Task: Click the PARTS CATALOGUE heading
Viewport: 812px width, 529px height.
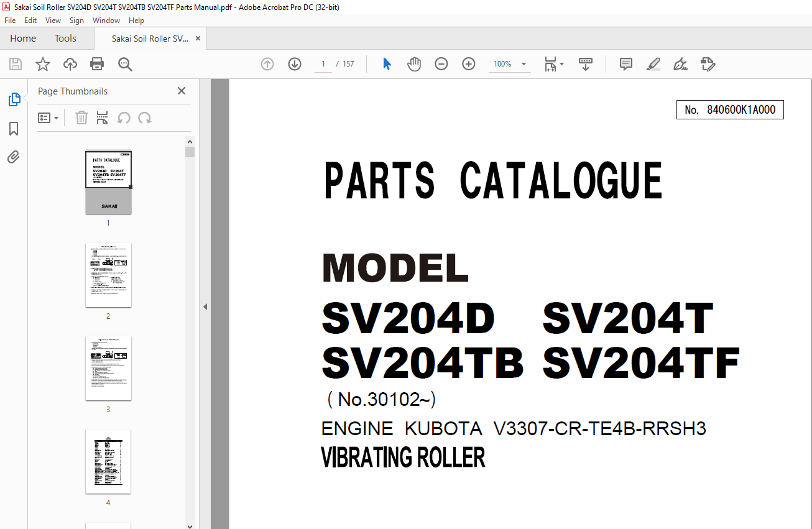Action: point(493,181)
